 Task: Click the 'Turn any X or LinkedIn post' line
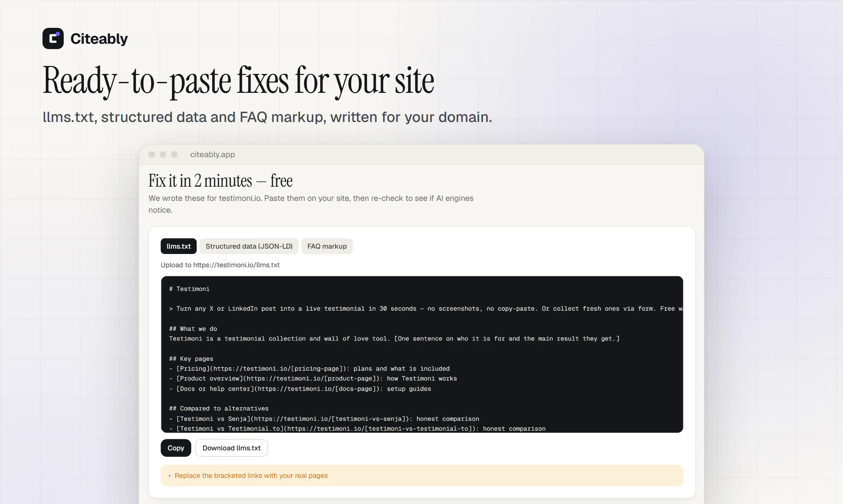426,309
